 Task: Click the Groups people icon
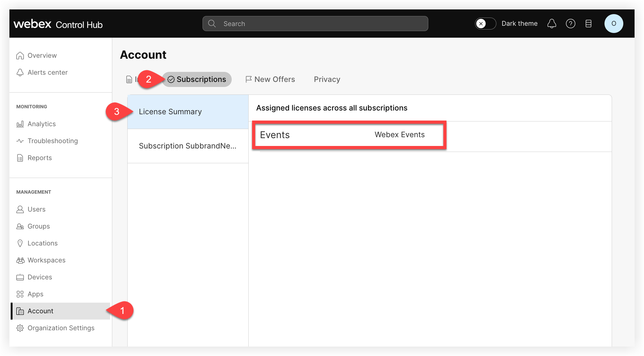(x=20, y=226)
